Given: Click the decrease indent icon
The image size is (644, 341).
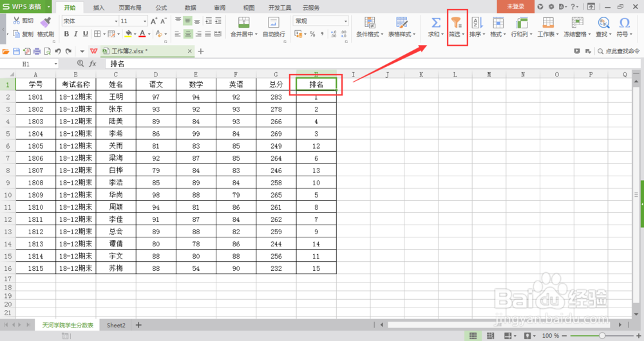Looking at the screenshot, I should (209, 21).
